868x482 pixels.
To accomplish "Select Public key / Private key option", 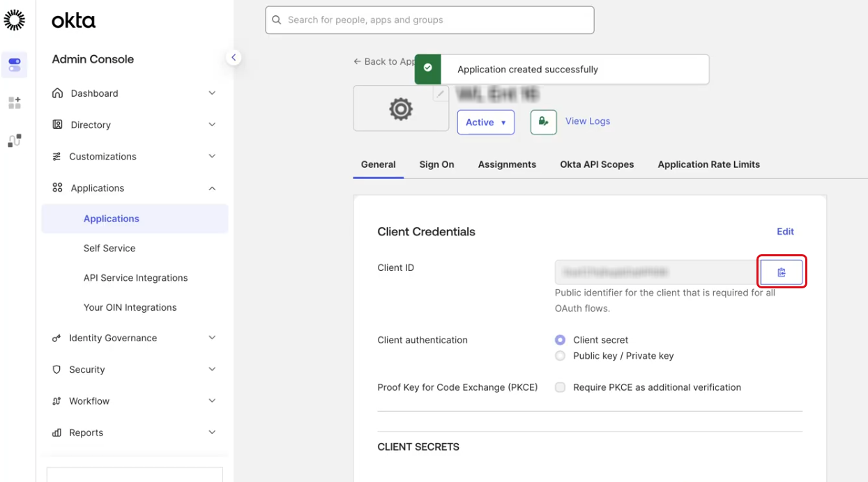I will (x=560, y=356).
